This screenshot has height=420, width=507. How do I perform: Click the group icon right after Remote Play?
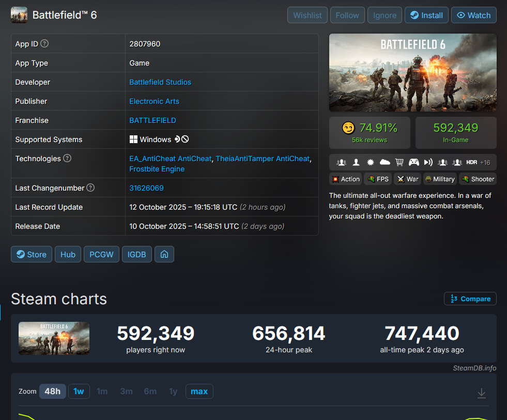click(x=442, y=162)
